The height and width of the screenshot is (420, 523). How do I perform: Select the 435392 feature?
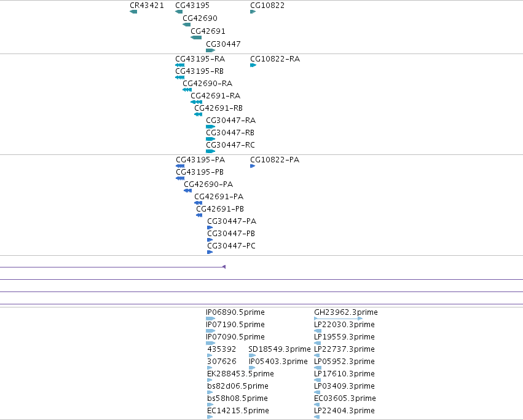click(x=210, y=355)
